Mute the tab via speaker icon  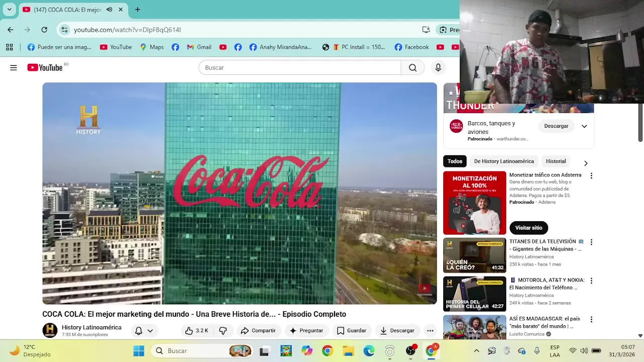click(109, 10)
